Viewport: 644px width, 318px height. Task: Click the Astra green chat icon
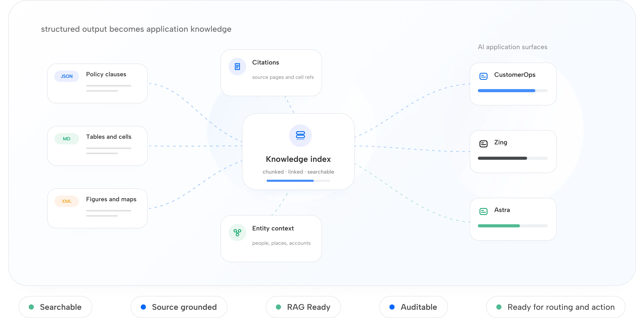483,211
